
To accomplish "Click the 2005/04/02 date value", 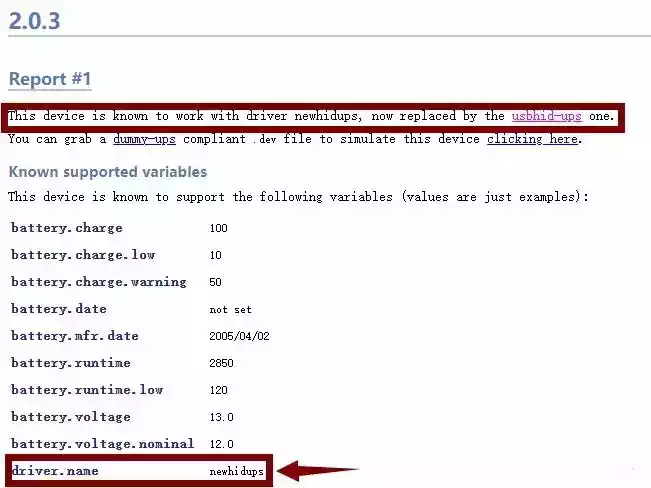I will (239, 337).
